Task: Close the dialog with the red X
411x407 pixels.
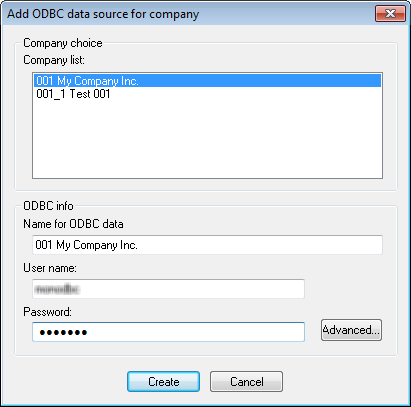Action: coord(390,14)
